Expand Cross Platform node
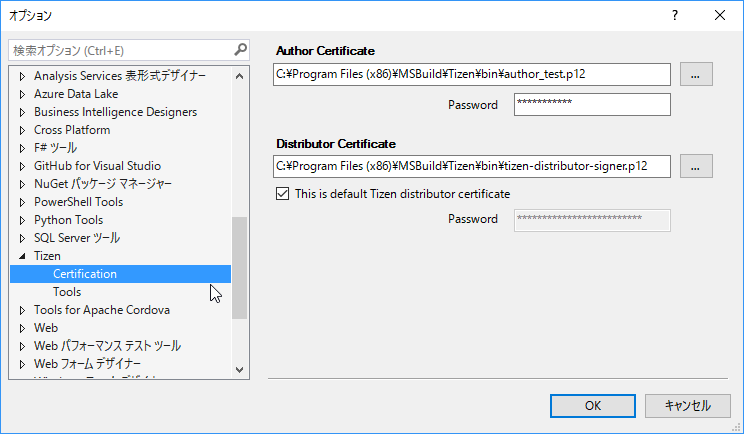The height and width of the screenshot is (434, 744). click(22, 130)
